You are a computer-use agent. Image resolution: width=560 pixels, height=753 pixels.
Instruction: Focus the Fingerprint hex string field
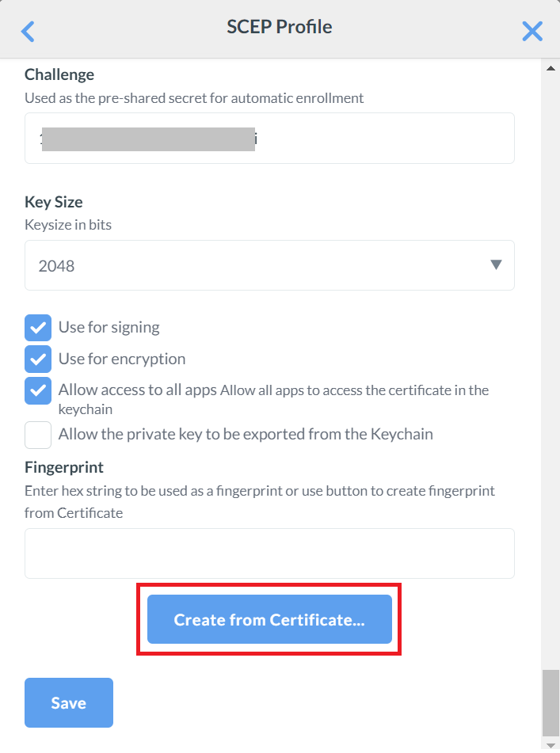(x=269, y=553)
